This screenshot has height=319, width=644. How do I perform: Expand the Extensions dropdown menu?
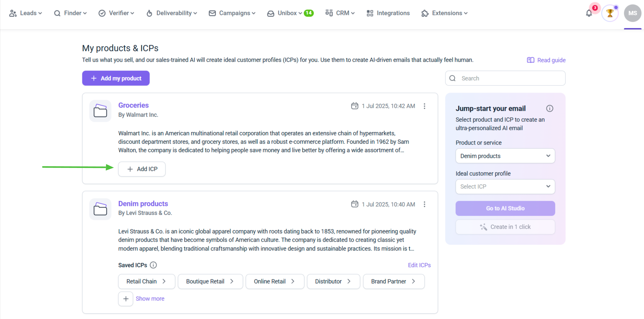point(444,13)
